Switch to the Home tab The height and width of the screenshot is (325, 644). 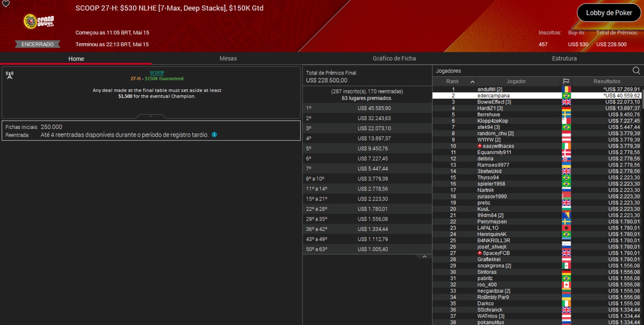click(x=76, y=59)
